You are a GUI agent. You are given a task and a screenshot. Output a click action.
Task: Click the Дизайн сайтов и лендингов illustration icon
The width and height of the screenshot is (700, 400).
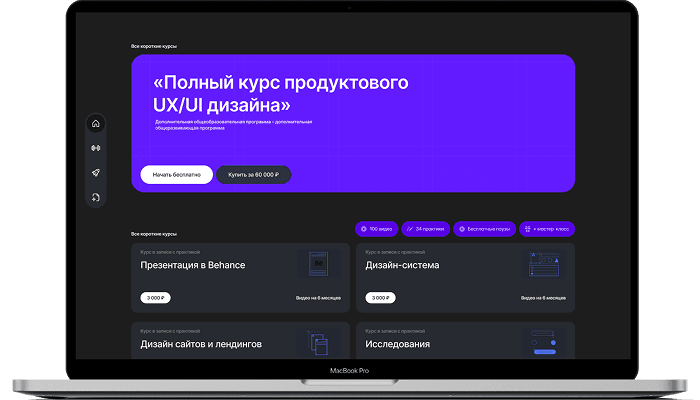click(318, 343)
